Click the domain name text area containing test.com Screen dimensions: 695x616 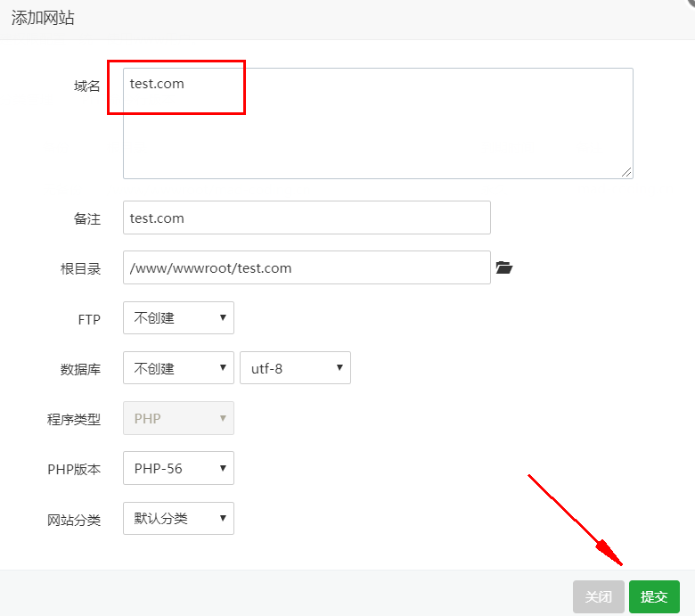(378, 123)
